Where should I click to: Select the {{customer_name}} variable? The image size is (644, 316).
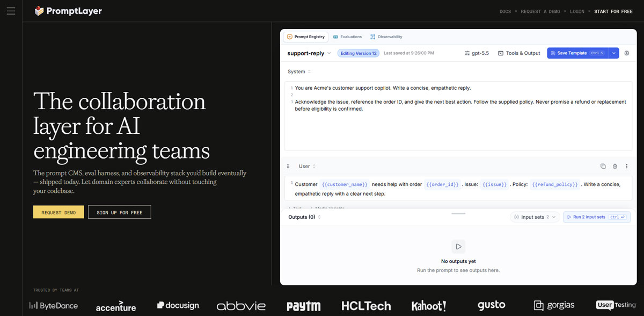tap(345, 184)
